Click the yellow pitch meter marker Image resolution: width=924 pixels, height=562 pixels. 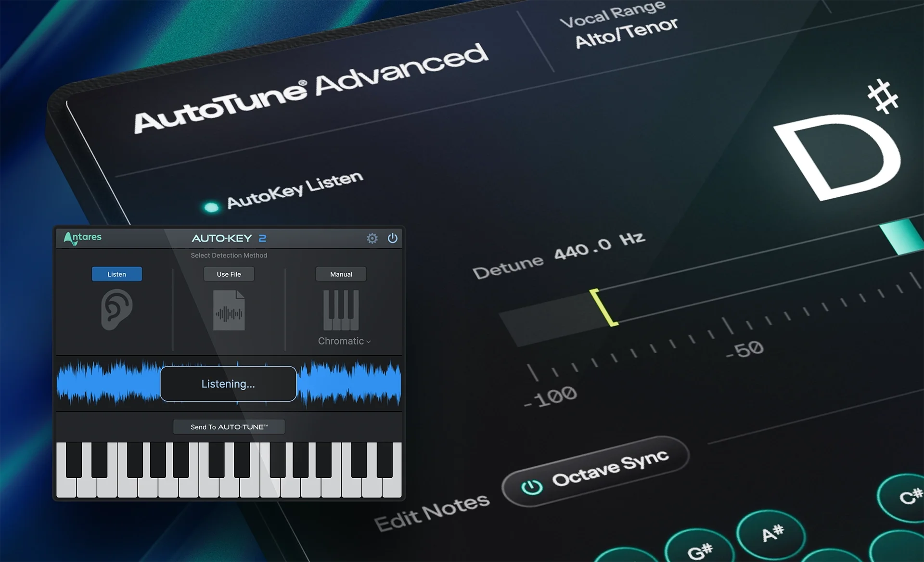603,307
